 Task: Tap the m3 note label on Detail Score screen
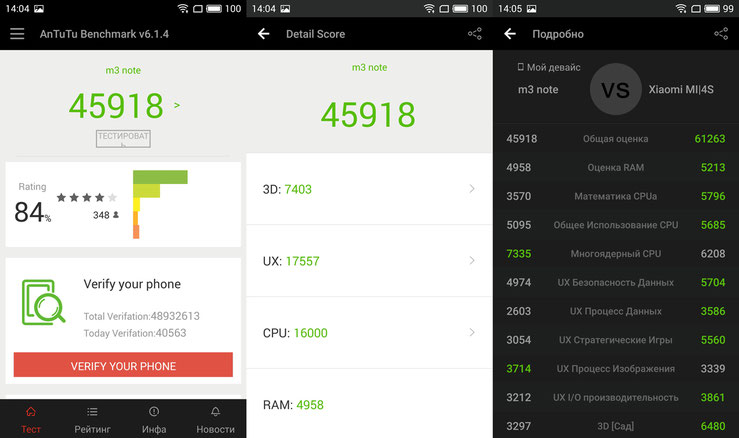(x=370, y=67)
